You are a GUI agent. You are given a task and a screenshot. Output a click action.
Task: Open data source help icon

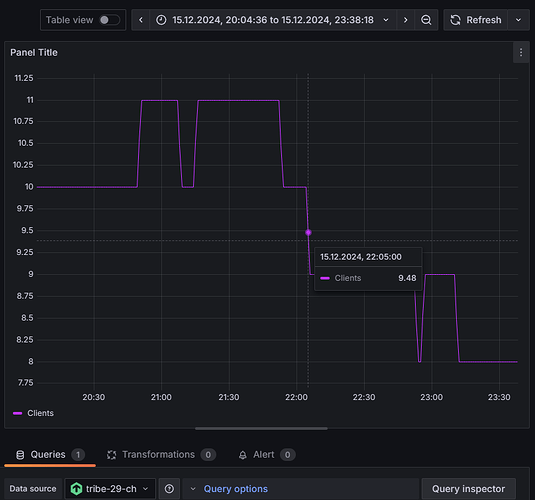169,489
